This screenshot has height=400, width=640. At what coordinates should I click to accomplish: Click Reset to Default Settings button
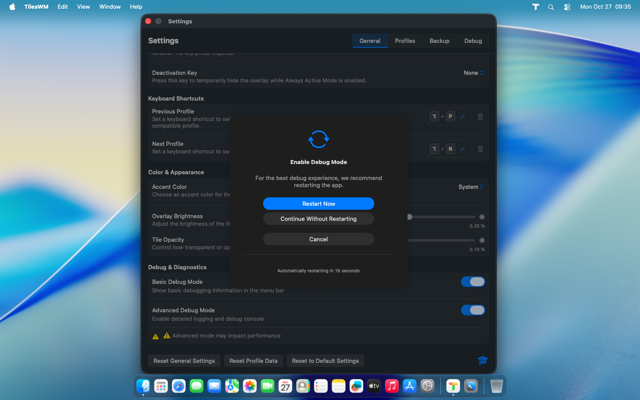point(325,361)
